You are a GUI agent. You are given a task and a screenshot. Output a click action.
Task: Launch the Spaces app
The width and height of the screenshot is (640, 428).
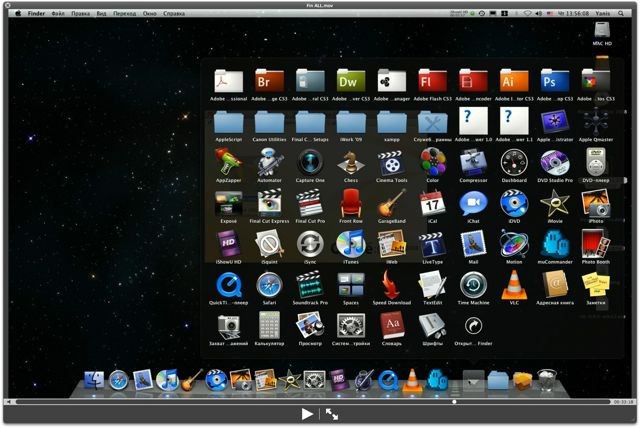351,285
